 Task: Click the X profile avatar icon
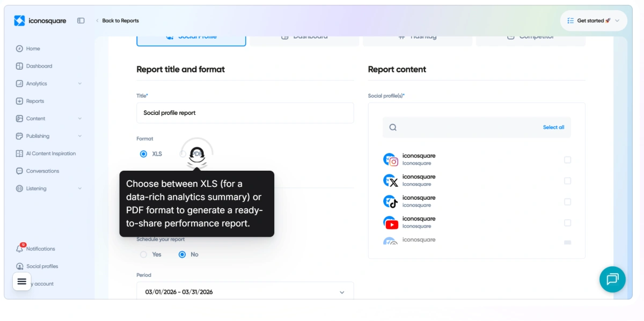pos(391,180)
